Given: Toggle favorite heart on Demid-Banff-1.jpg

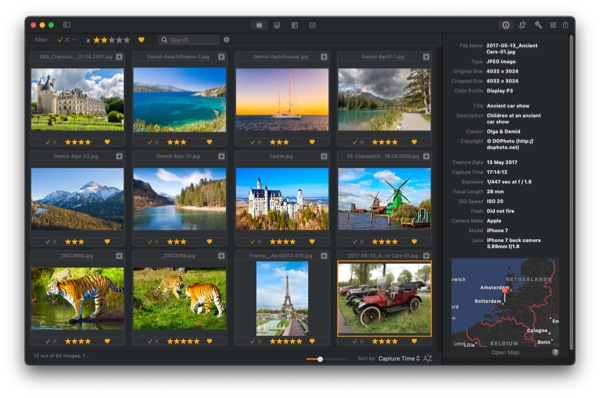Looking at the screenshot, I should 414,142.
